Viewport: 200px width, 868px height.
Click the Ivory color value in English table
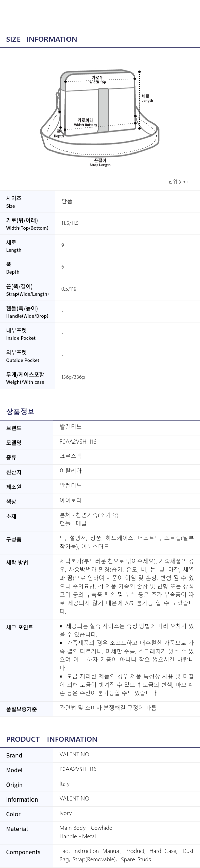(65, 813)
